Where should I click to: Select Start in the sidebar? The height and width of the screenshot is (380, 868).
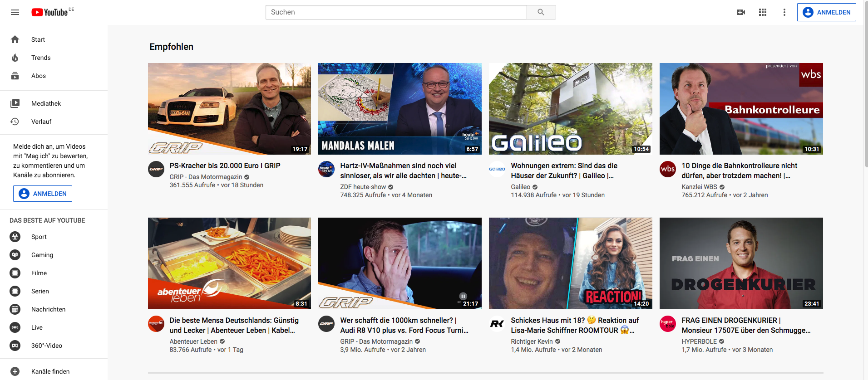pyautogui.click(x=54, y=39)
